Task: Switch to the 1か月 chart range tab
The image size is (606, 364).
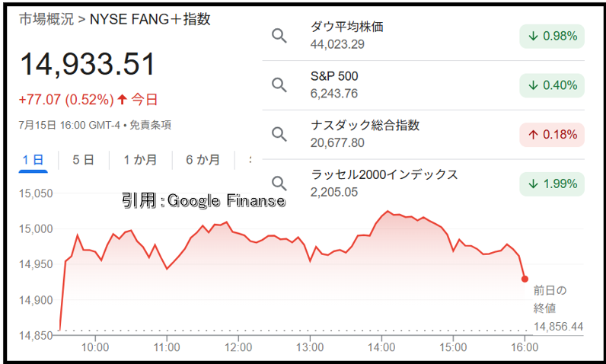Action: 140,160
